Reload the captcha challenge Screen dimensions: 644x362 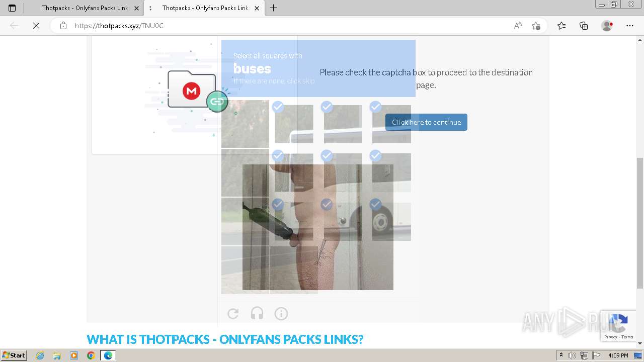click(233, 314)
